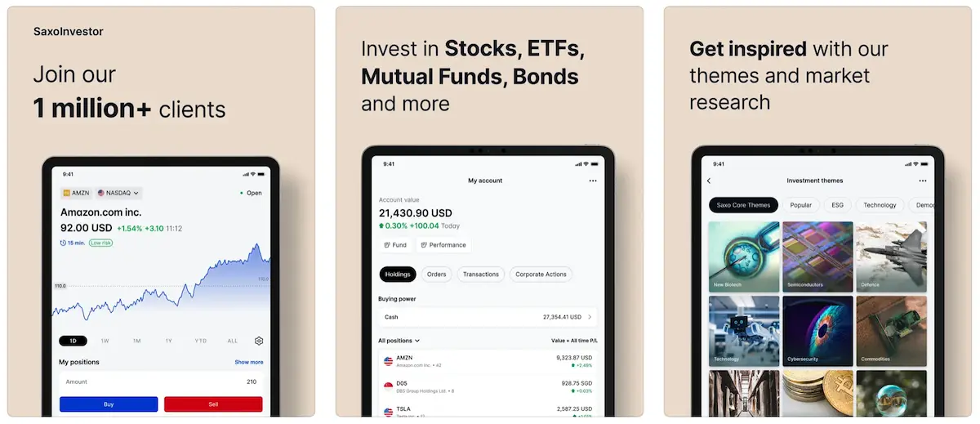Open the Investment themes three-dot menu
Image resolution: width=980 pixels, height=424 pixels.
coord(923,181)
